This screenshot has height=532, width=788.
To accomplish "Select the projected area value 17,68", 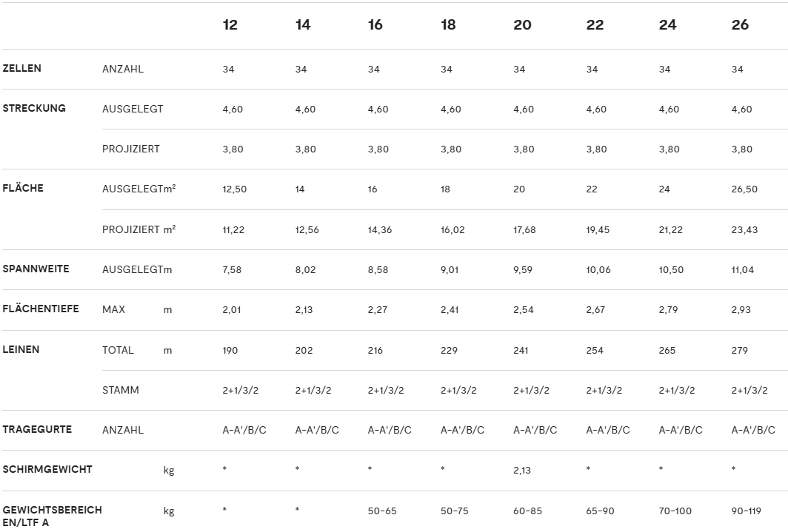I will point(524,230).
